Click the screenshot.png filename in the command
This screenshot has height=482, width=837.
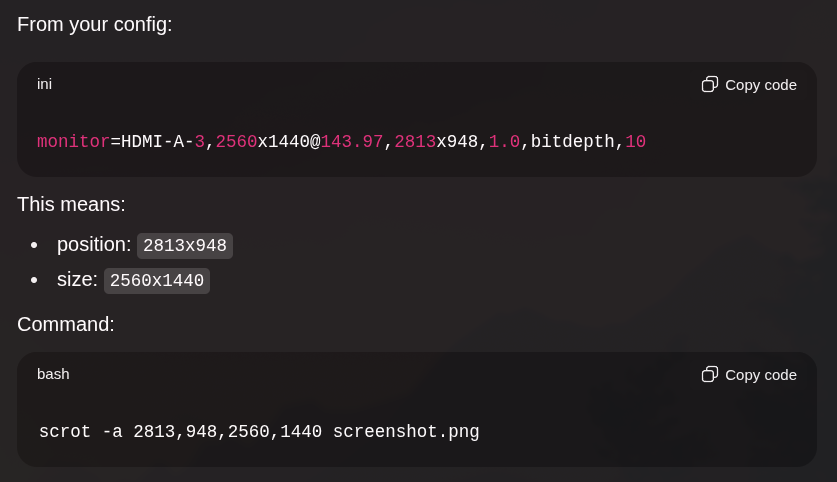(406, 431)
